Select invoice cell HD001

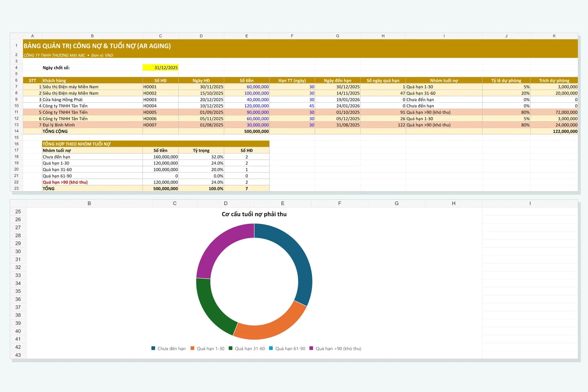(x=160, y=87)
